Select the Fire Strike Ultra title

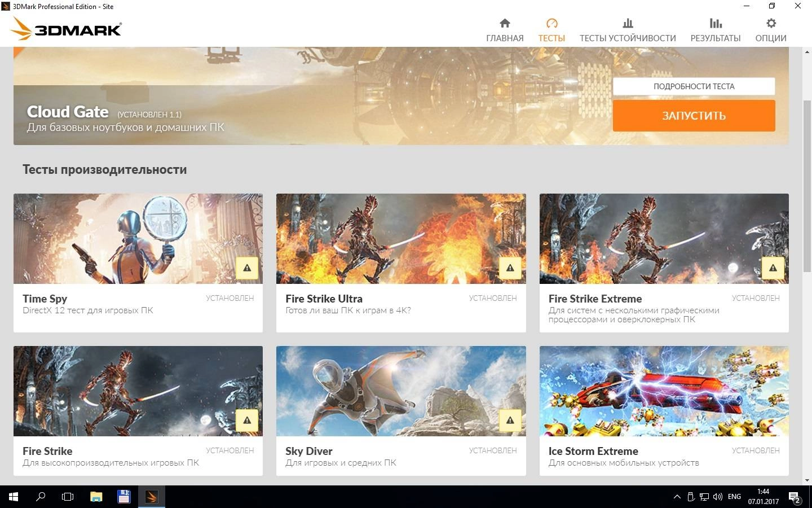[x=324, y=299]
